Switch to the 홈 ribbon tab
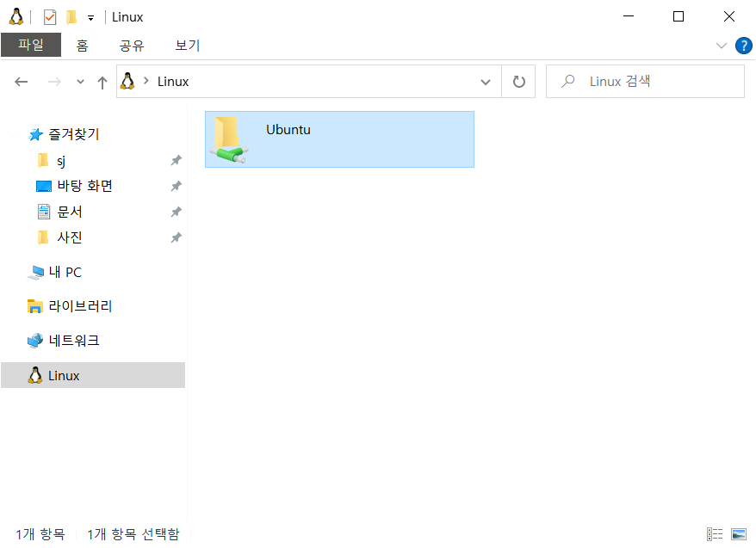 click(x=82, y=46)
